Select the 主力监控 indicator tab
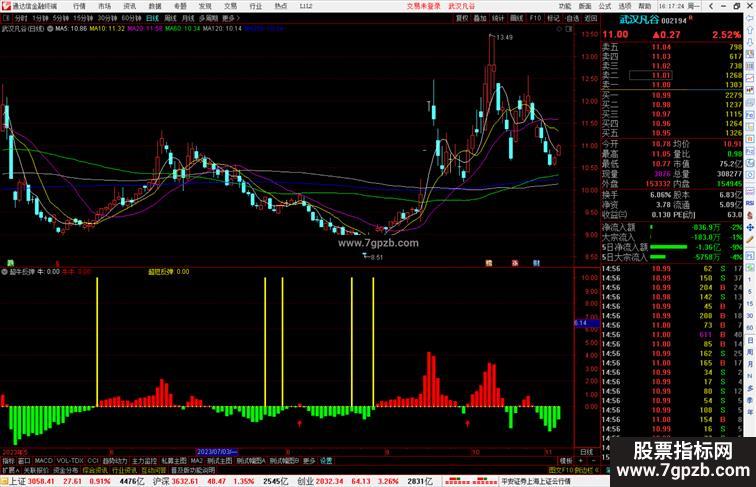The image size is (756, 487). [144, 461]
